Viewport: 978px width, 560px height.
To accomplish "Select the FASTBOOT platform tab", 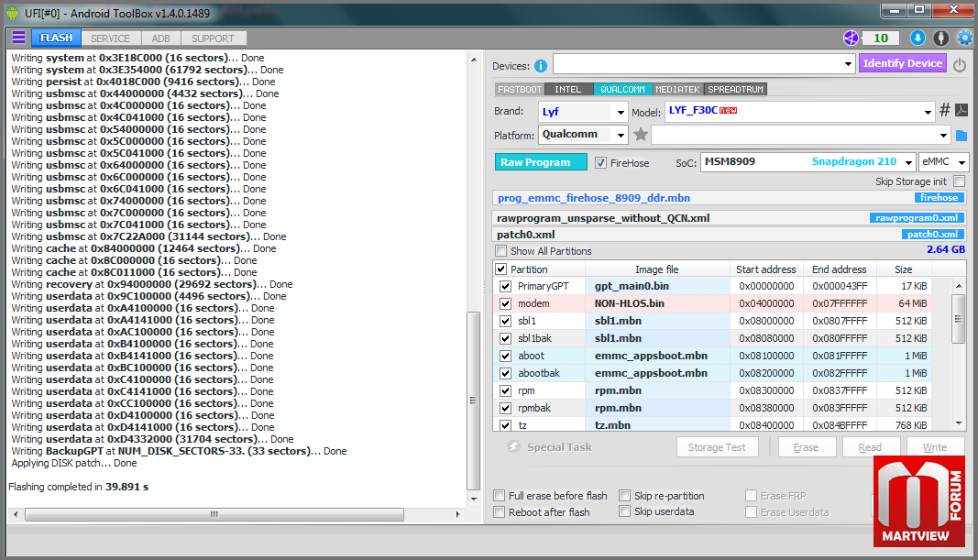I will pyautogui.click(x=520, y=89).
